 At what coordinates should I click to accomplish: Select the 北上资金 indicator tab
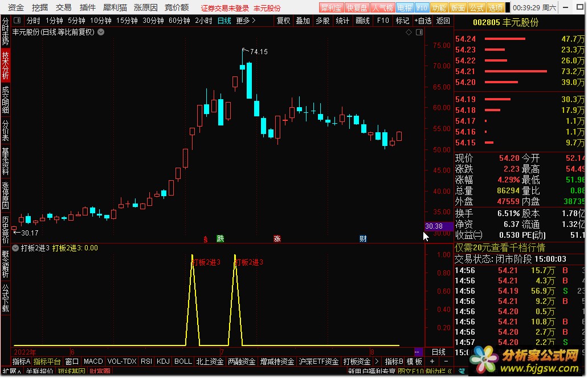pos(210,361)
